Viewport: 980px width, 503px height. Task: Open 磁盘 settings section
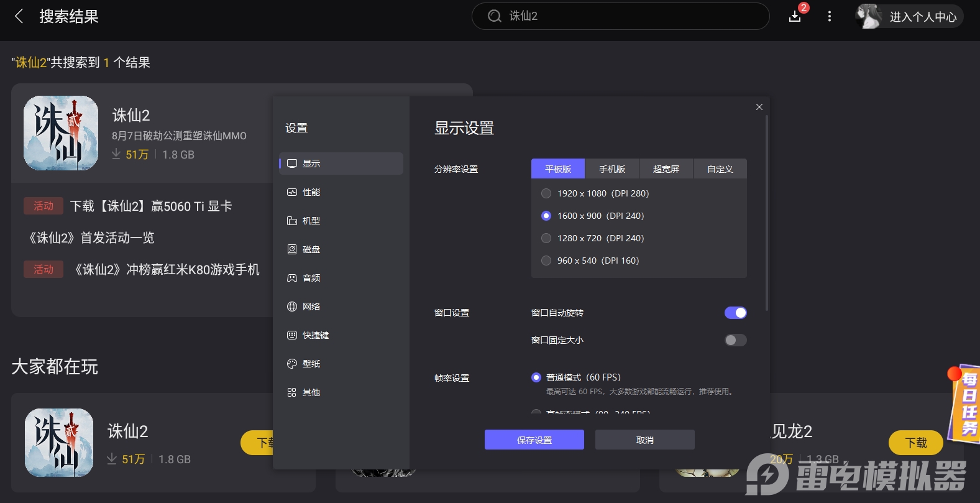coord(341,249)
